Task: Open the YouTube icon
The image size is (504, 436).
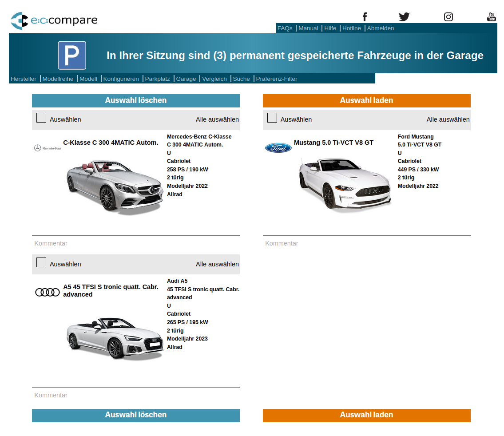Action: [x=492, y=17]
